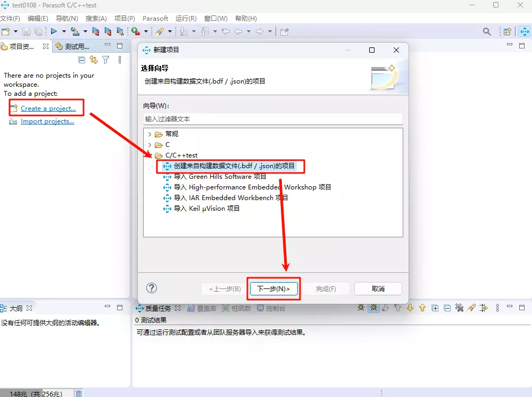The image size is (532, 397).
Task: Click the wizard filter text input field
Action: pos(272,119)
